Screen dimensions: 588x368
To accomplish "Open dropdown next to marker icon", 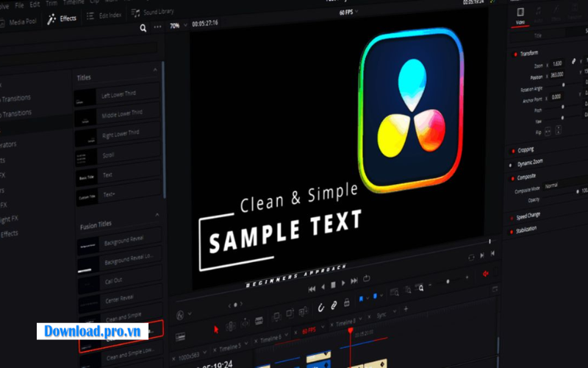I will pos(381,296).
